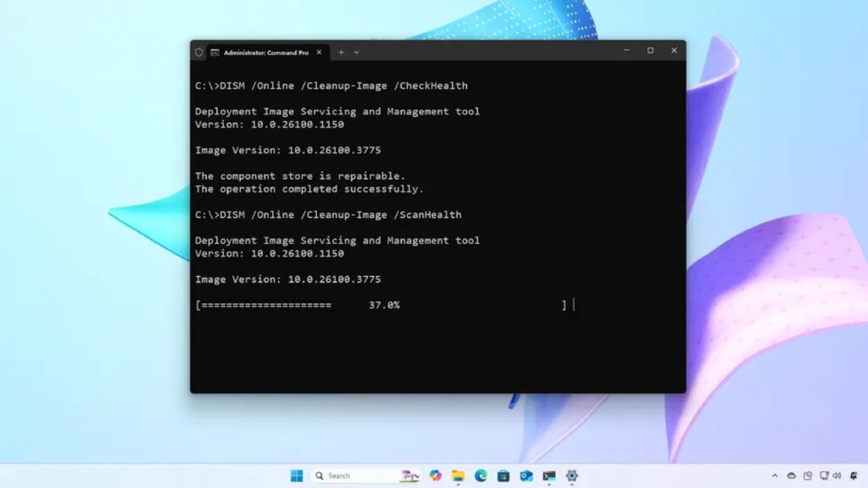The image size is (868, 488).
Task: Launch Copilot from the taskbar
Action: [x=435, y=475]
